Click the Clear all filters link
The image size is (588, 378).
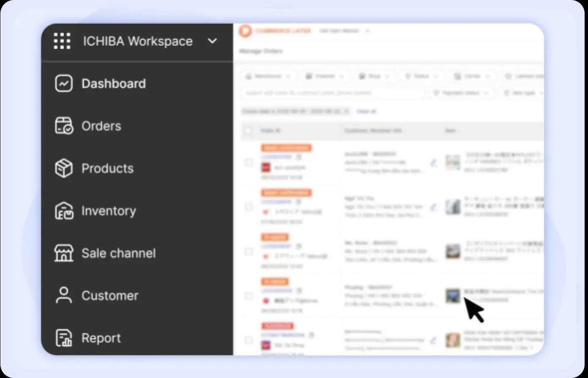(x=366, y=111)
